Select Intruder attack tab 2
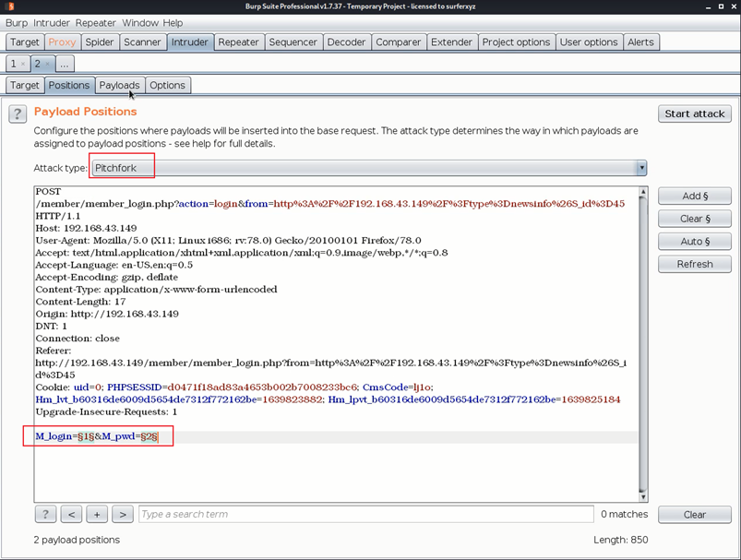Image resolution: width=741 pixels, height=560 pixels. point(38,64)
